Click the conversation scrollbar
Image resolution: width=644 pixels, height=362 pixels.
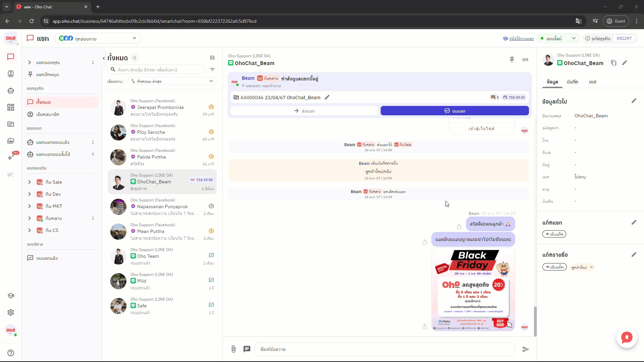(x=535, y=321)
